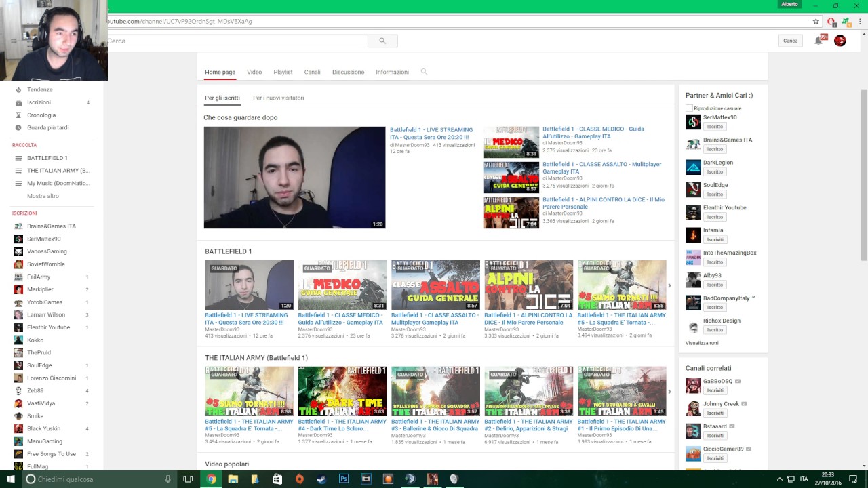Open the Windows Store taskbar icon
Screen dimensions: 868x488
click(x=277, y=479)
